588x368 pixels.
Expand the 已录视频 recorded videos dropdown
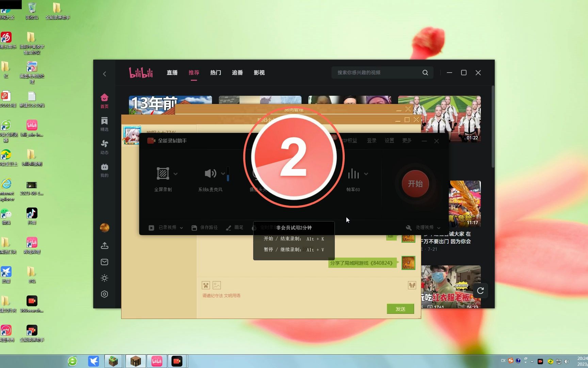[x=181, y=228]
